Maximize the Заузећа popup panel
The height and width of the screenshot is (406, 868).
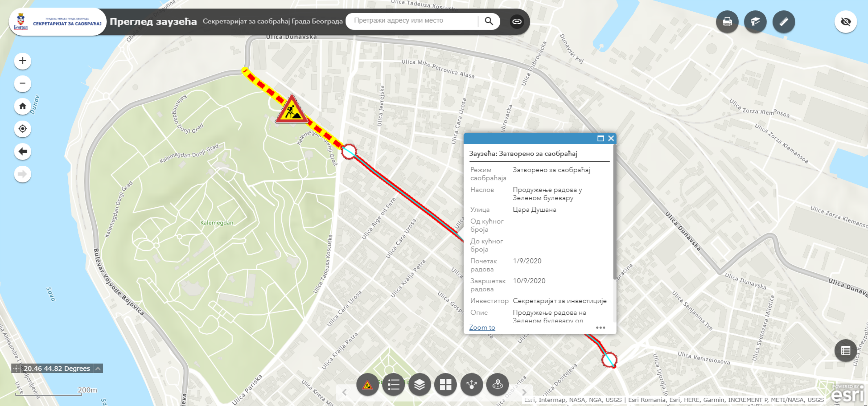click(x=600, y=138)
